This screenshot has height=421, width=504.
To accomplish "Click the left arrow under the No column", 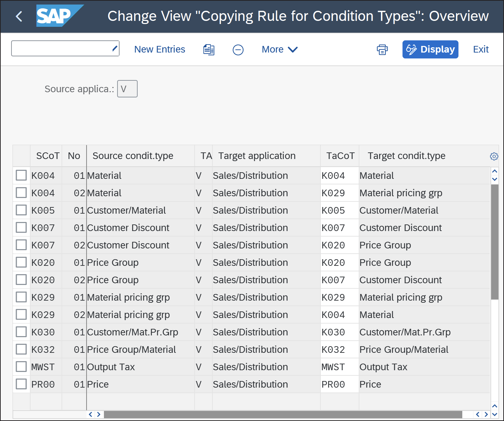I will coord(91,414).
